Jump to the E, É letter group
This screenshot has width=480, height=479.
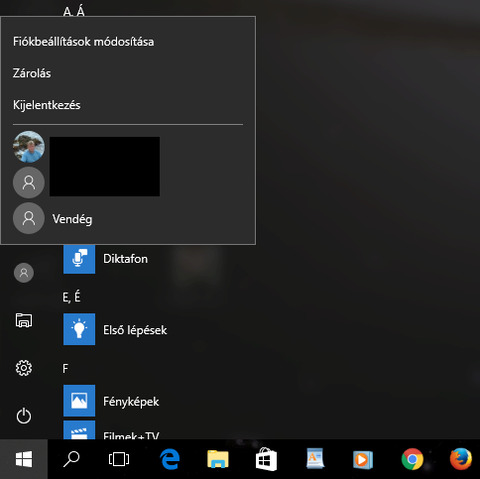pos(71,296)
